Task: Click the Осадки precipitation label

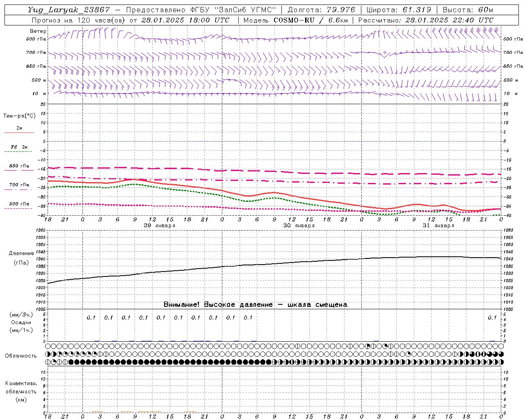Action: point(21,322)
